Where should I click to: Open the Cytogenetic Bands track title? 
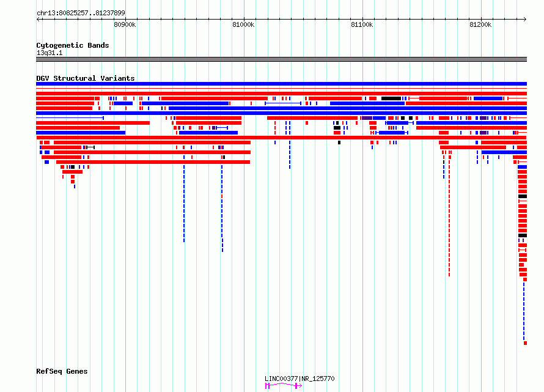73,45
